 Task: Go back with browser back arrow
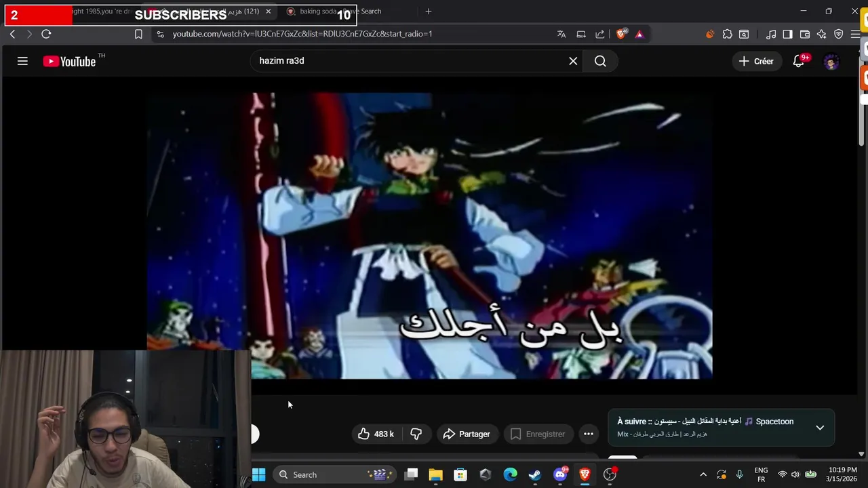(x=12, y=34)
